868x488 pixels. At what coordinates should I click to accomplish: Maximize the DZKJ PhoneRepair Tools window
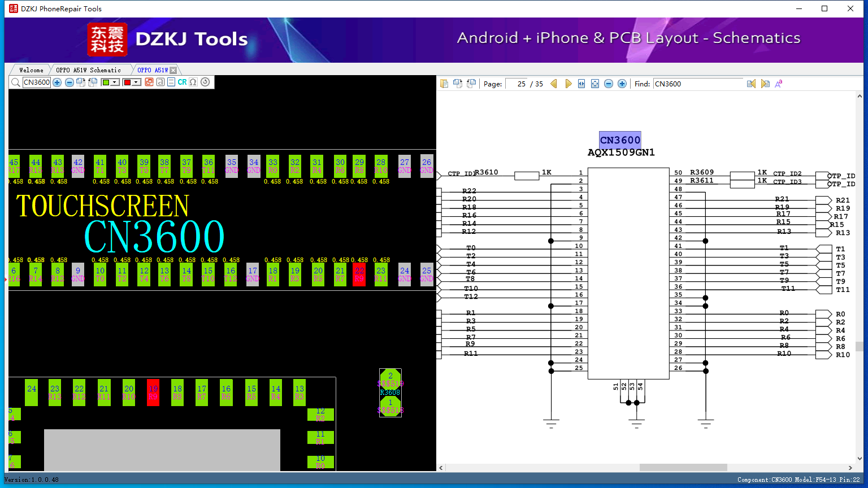pos(824,8)
